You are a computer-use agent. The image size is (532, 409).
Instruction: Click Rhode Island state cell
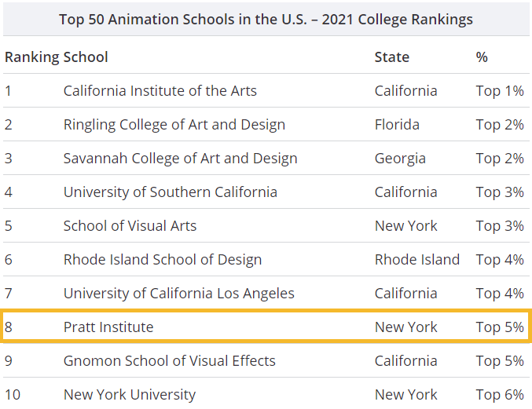[x=416, y=260]
